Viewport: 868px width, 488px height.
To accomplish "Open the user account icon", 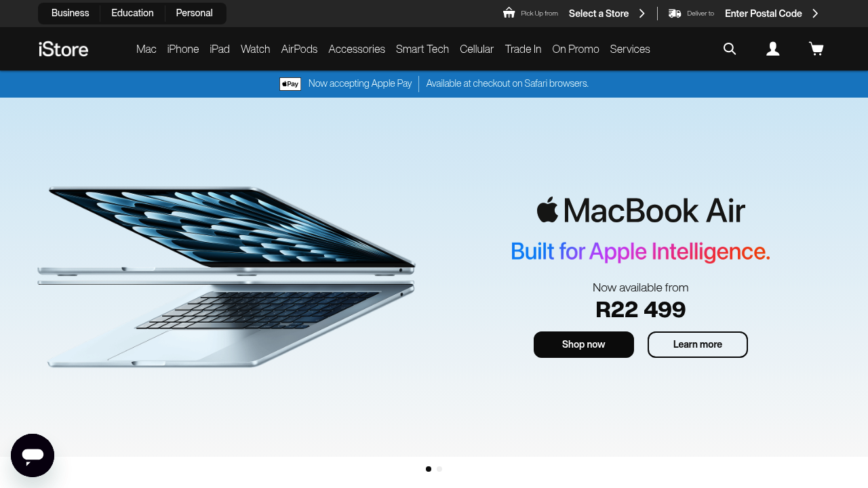I will pos(773,49).
